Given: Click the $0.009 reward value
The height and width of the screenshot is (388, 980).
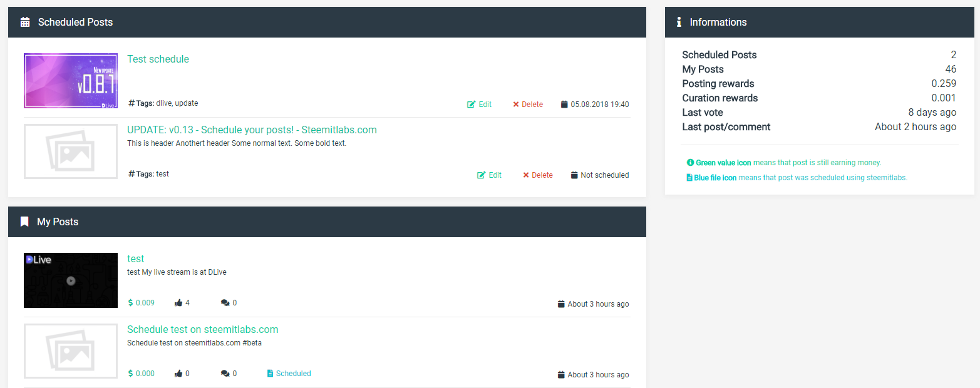Looking at the screenshot, I should pyautogui.click(x=145, y=303).
